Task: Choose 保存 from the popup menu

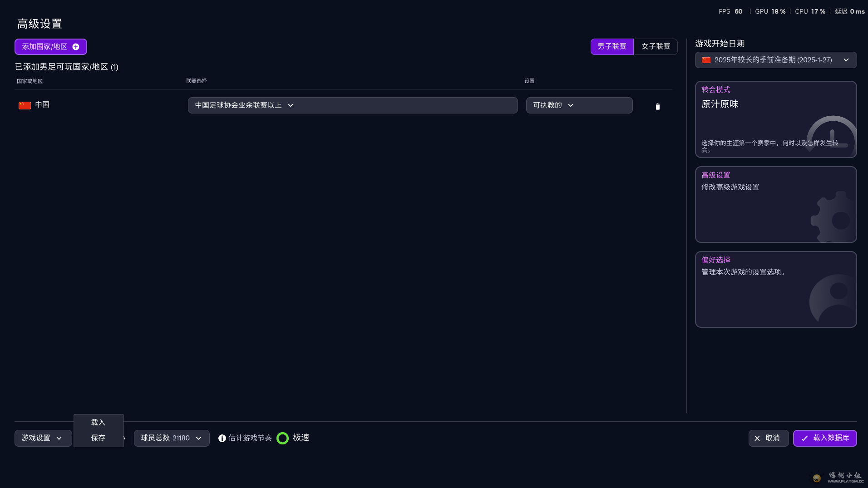Action: coord(98,438)
